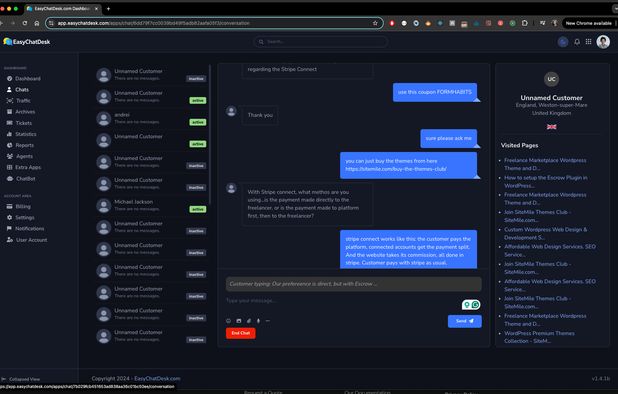Image resolution: width=618 pixels, height=394 pixels.
Task: Open Archives from the sidebar
Action: click(x=21, y=112)
